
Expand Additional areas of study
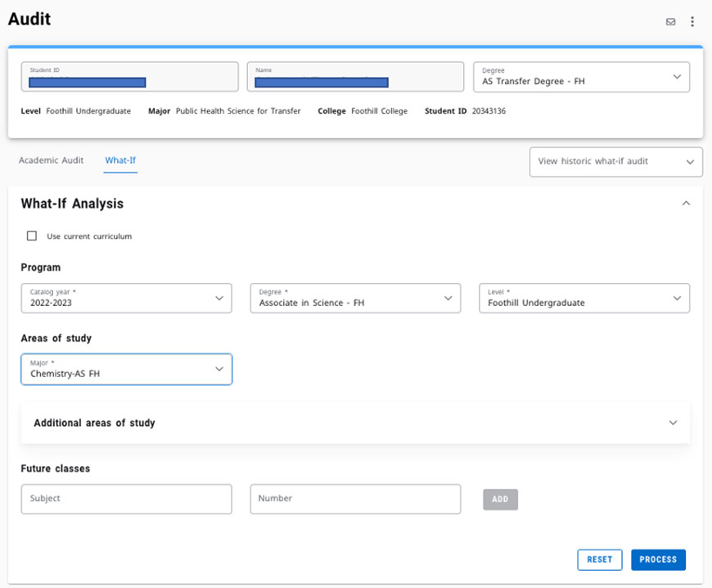pos(355,423)
